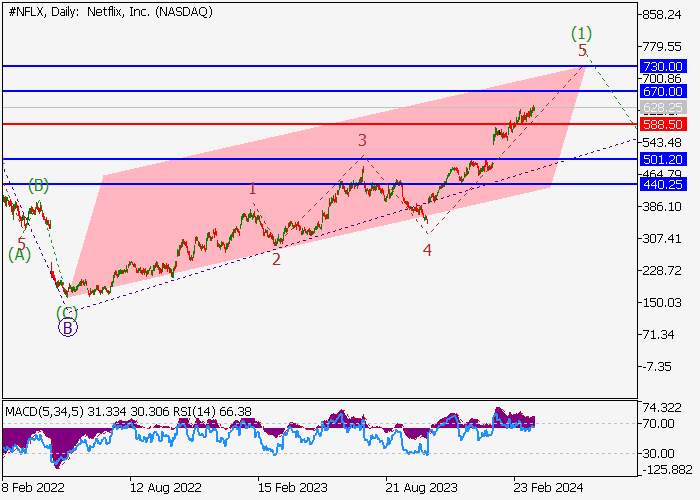Click the 440.25 price level label
Viewport: 700px width, 500px height.
pyautogui.click(x=663, y=184)
